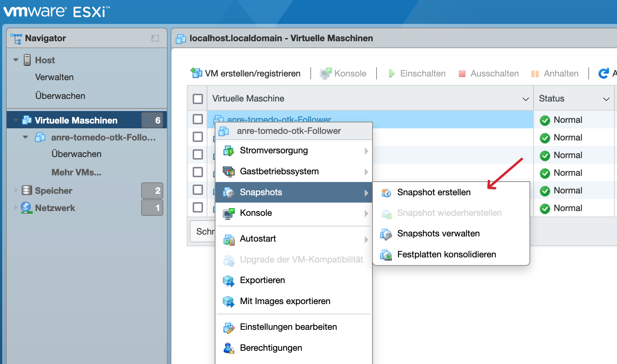This screenshot has width=617, height=364.
Task: Click the Snapshots verwalten icon
Action: pos(386,234)
